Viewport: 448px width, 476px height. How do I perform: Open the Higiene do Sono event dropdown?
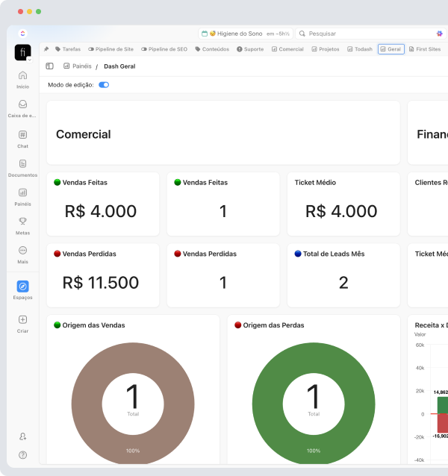[x=246, y=34]
